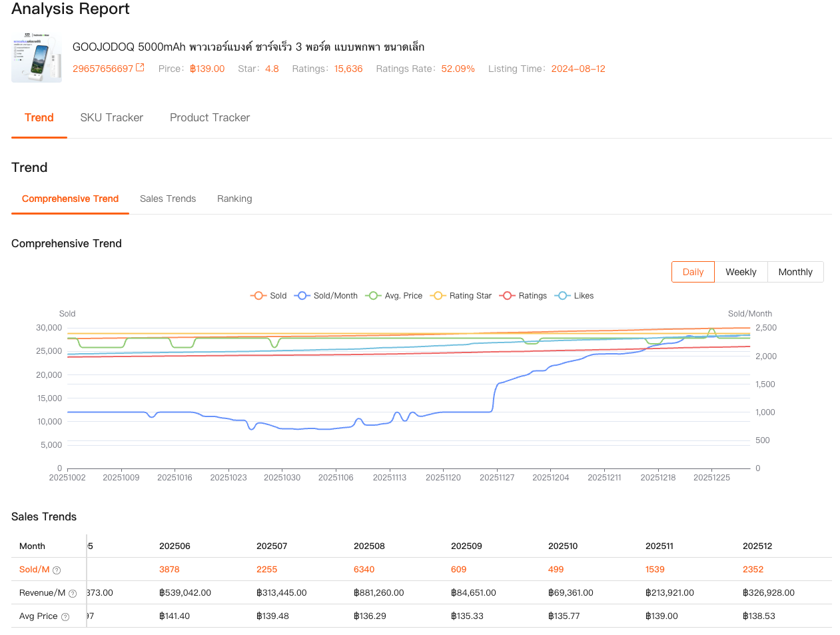Click the 202508 Sold/M value 6340
The width and height of the screenshot is (840, 635).
(x=364, y=570)
